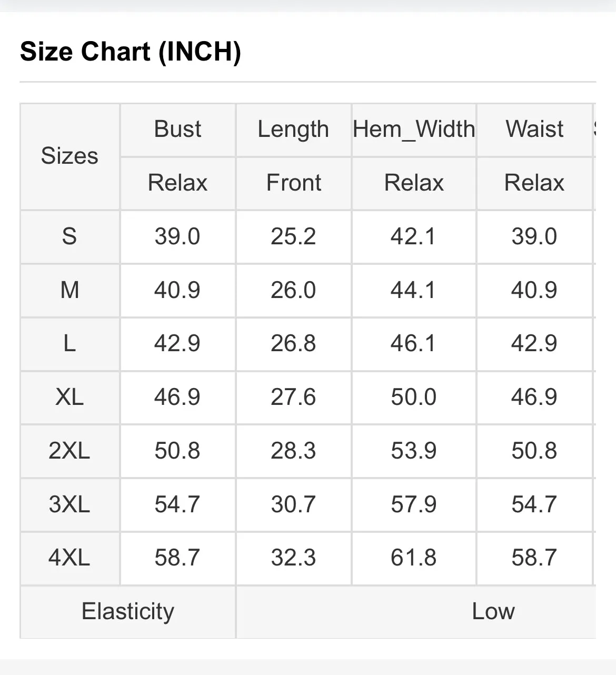Click the S size row label
Image resolution: width=616 pixels, height=675 pixels.
pyautogui.click(x=69, y=236)
